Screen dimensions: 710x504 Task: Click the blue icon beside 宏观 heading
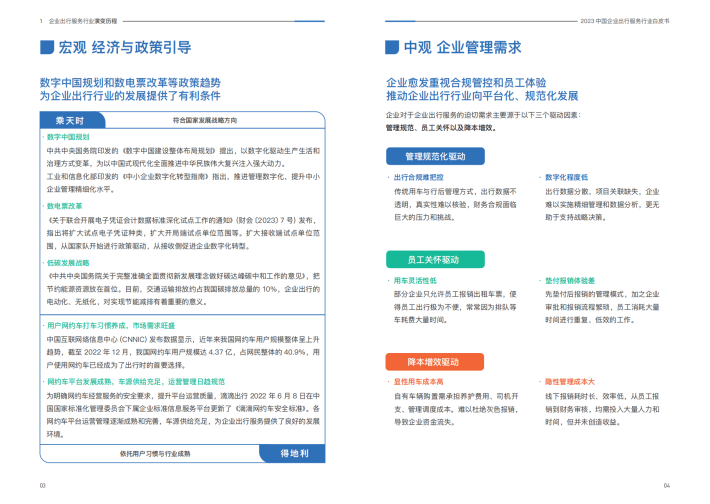point(46,47)
